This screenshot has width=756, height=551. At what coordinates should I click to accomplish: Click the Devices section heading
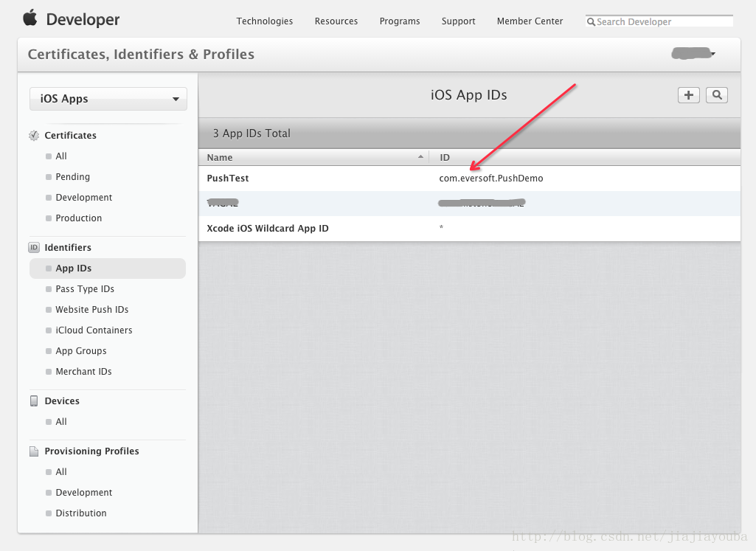coord(62,401)
